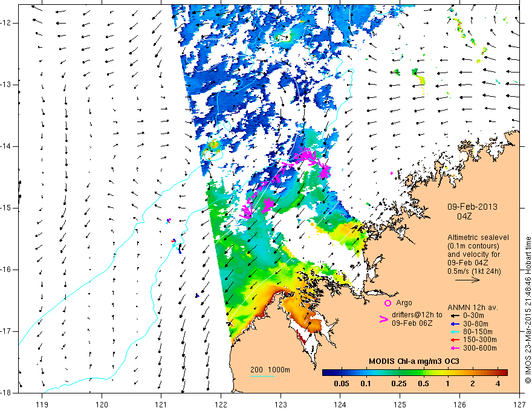Click the red 150-300m legend arrow
Viewport: 532px width, 411px height.
point(455,340)
